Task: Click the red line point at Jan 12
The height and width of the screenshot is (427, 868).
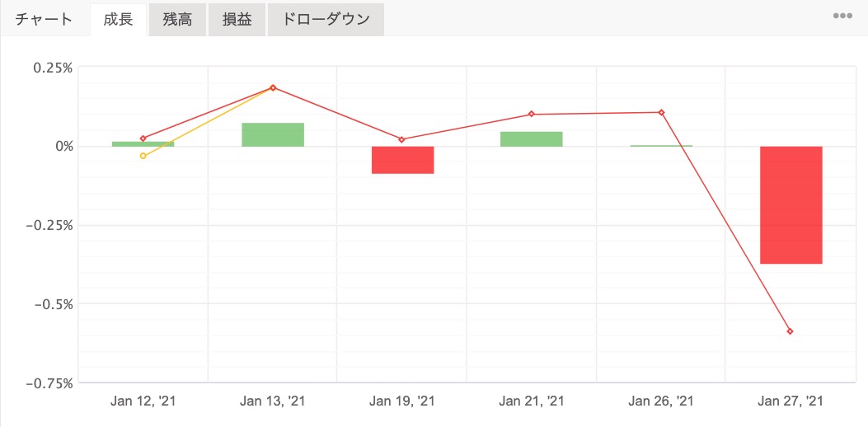Action: pyautogui.click(x=143, y=138)
